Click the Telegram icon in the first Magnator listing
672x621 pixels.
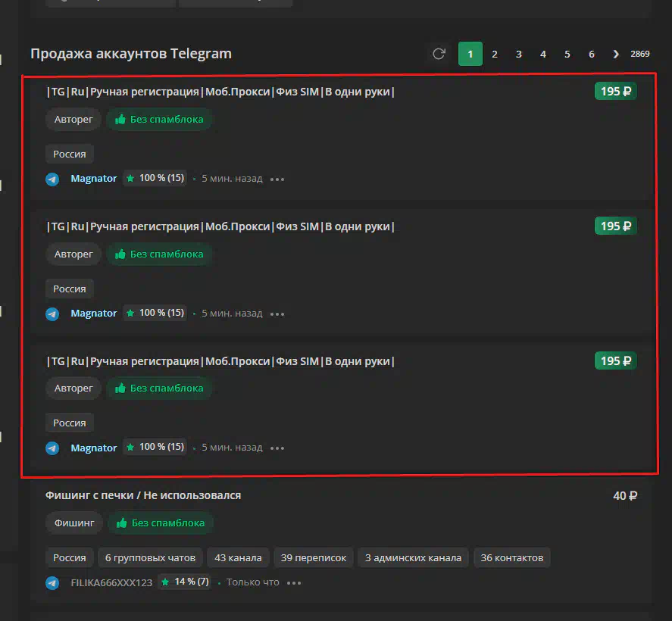tap(52, 179)
